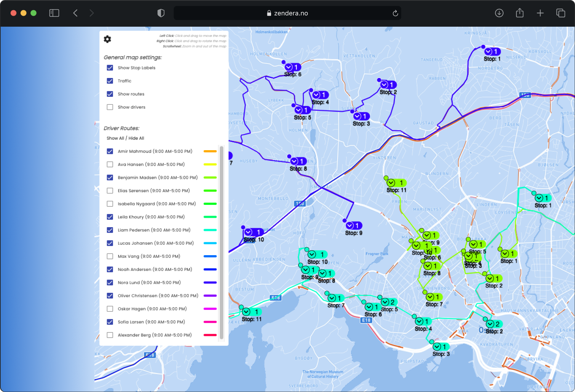Click Show All driver routes
The width and height of the screenshot is (575, 392).
[115, 138]
